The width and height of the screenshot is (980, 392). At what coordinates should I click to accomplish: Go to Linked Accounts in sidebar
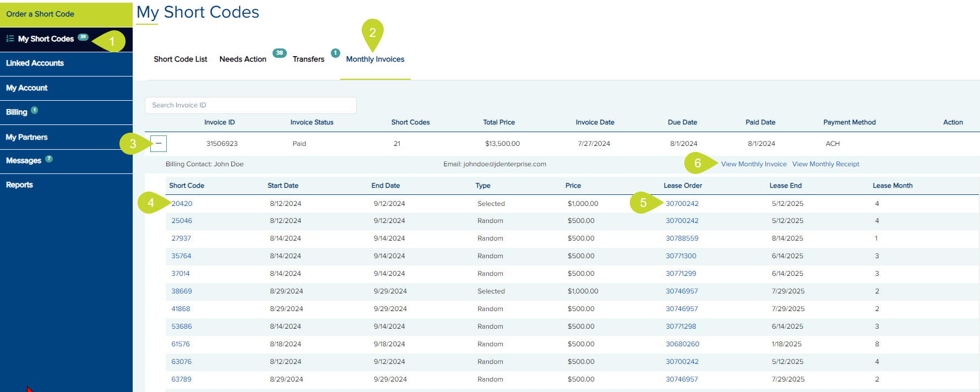(35, 63)
